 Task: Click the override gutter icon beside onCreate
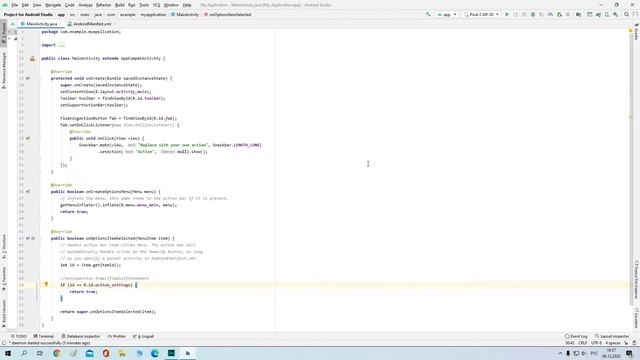click(x=28, y=78)
